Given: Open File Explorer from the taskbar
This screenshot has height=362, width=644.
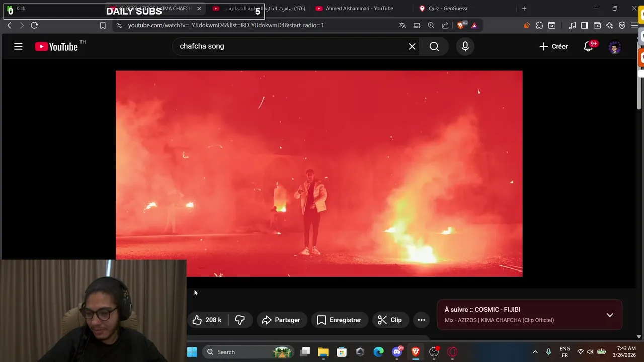Looking at the screenshot, I should tap(323, 352).
